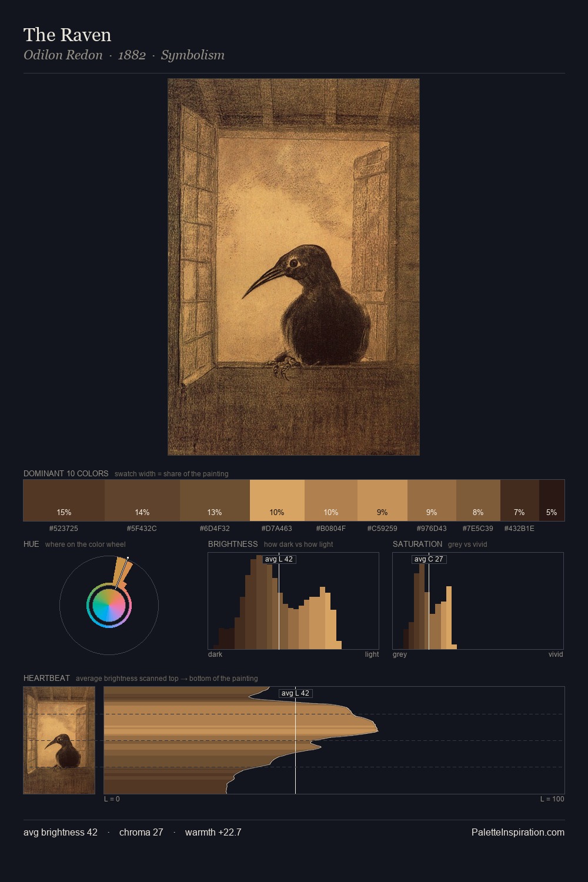Click the heartbeat brightness profile chart

point(334,740)
